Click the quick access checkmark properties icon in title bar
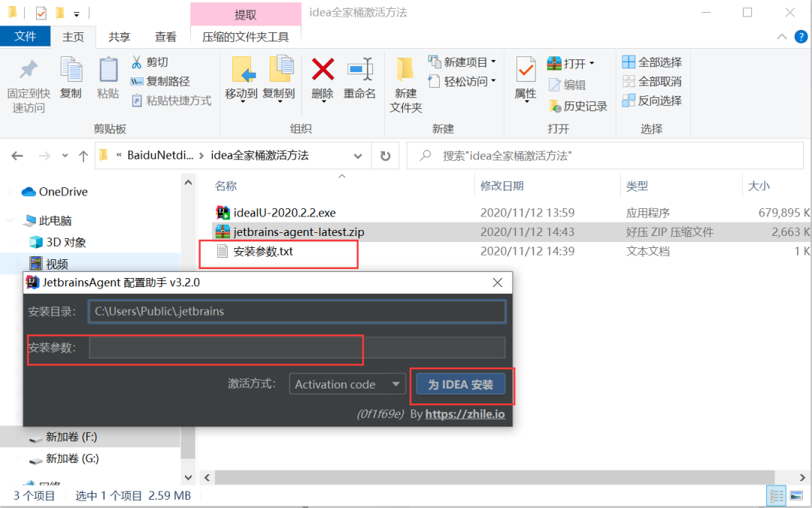This screenshot has width=812, height=508. click(x=41, y=13)
